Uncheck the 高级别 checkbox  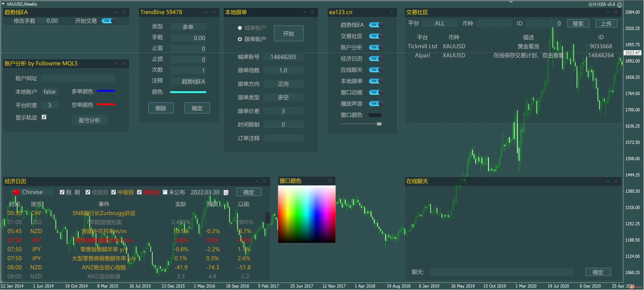tap(139, 192)
